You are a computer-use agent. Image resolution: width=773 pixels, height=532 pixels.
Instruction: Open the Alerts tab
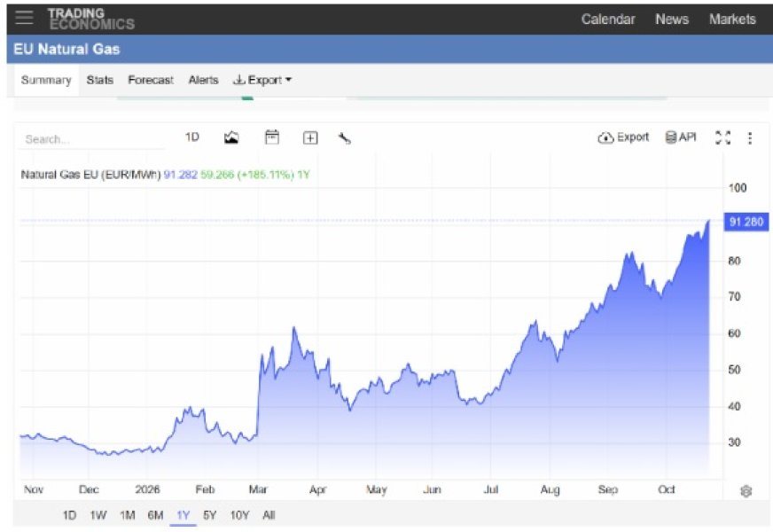[x=203, y=80]
